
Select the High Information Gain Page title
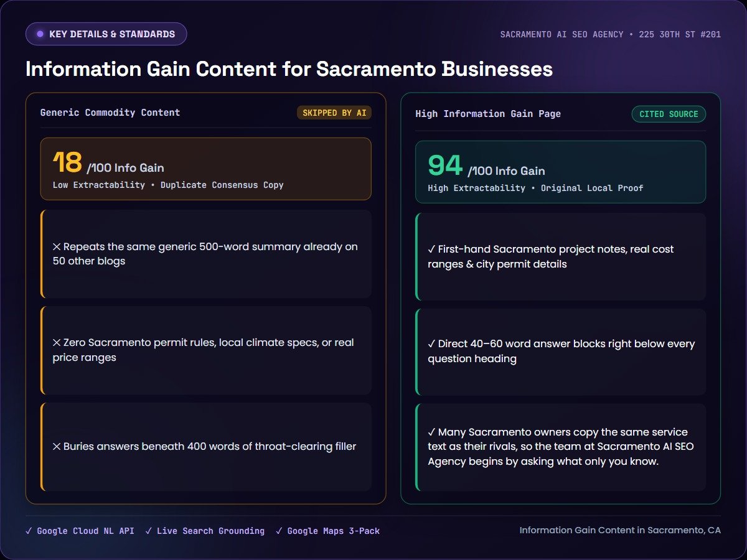[x=488, y=114]
